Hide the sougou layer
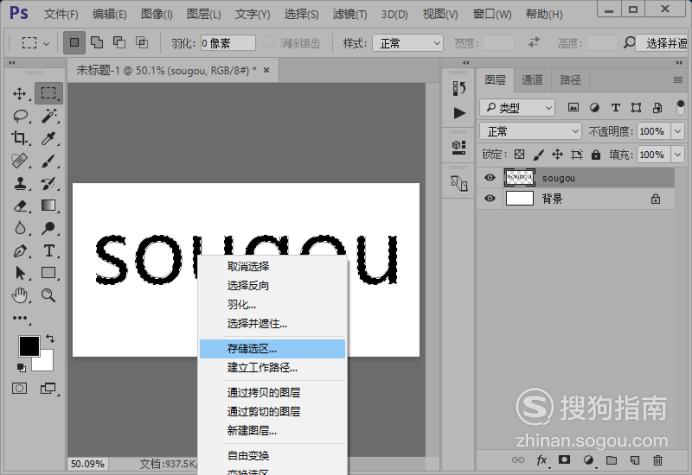Screen dimensions: 692x475 pyautogui.click(x=489, y=177)
